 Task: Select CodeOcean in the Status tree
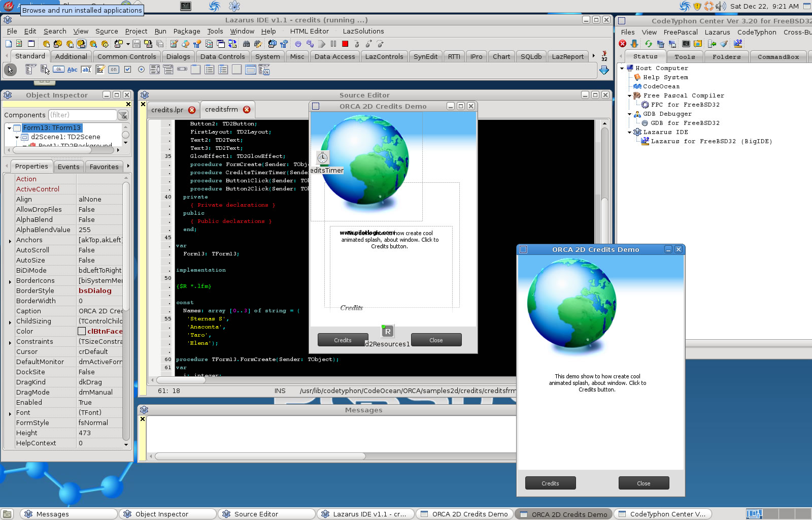point(661,86)
